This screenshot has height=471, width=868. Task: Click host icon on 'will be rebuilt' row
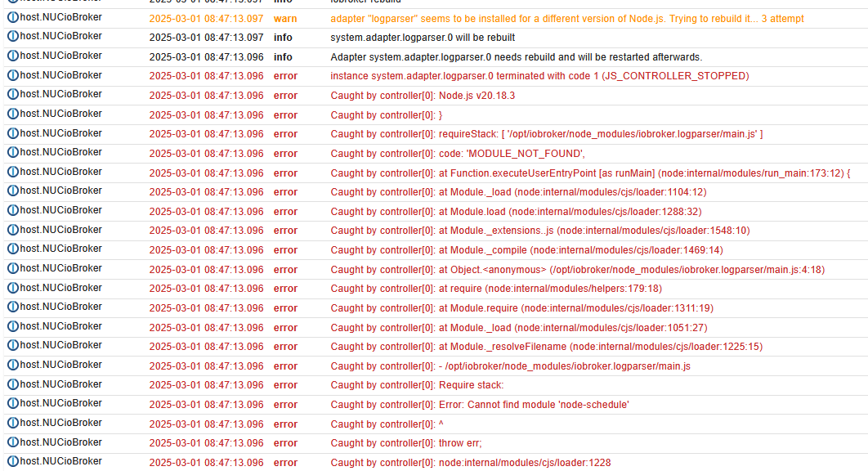click(x=13, y=36)
